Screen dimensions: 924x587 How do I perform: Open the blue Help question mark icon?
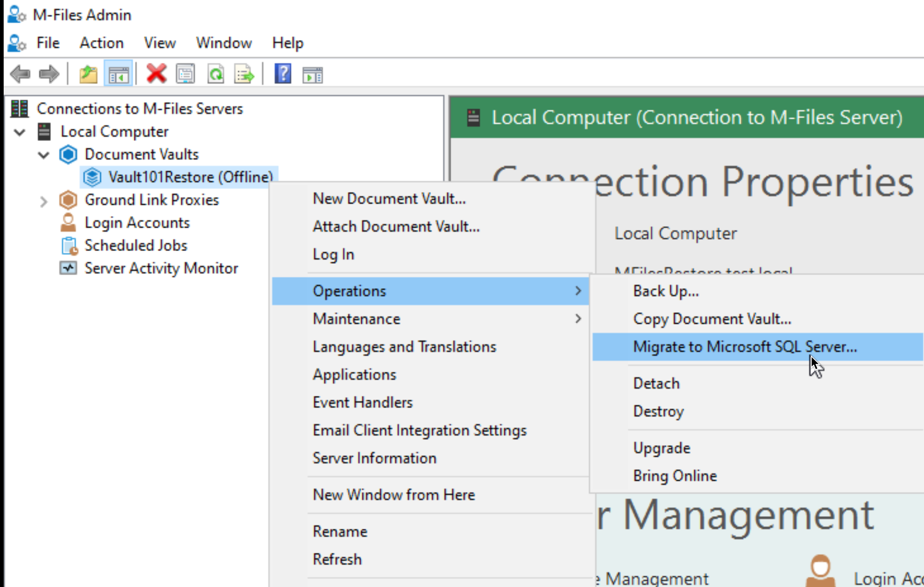point(283,74)
